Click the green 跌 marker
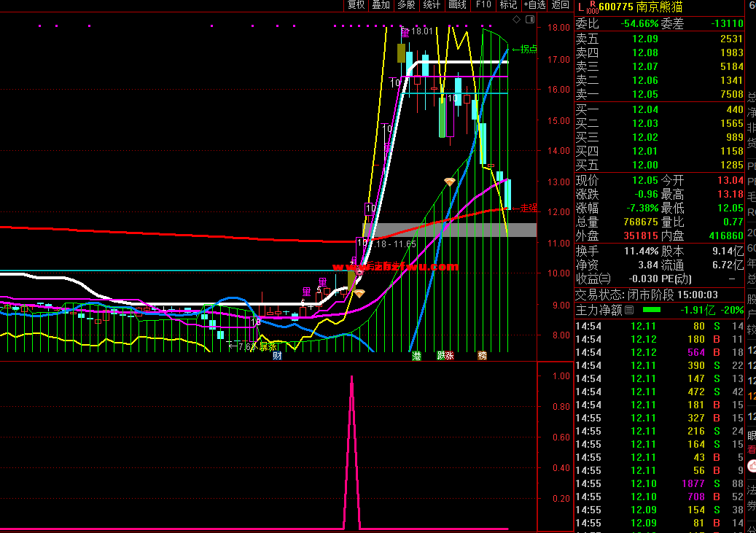The width and height of the screenshot is (756, 533). click(440, 356)
